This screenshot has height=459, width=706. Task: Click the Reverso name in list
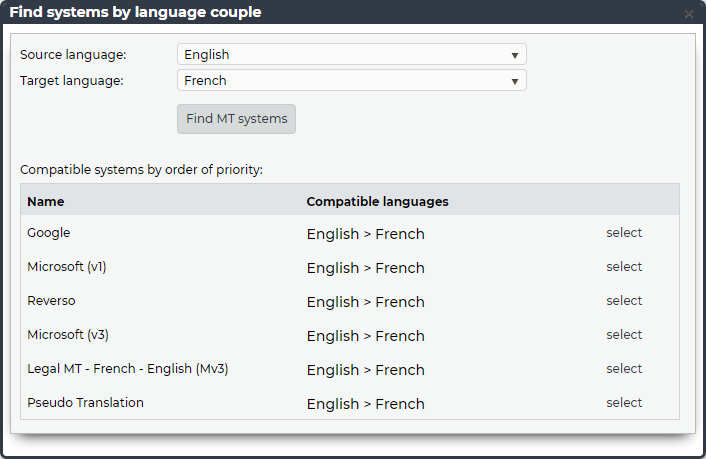click(x=51, y=301)
